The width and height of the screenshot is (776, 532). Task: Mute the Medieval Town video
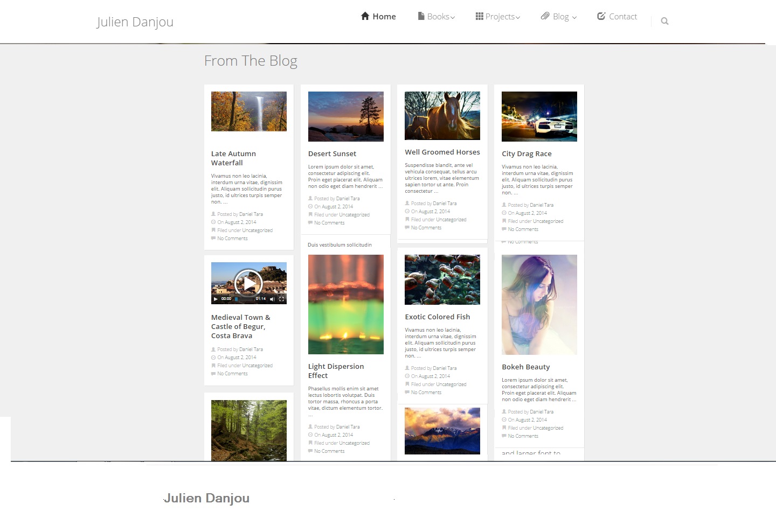(272, 299)
